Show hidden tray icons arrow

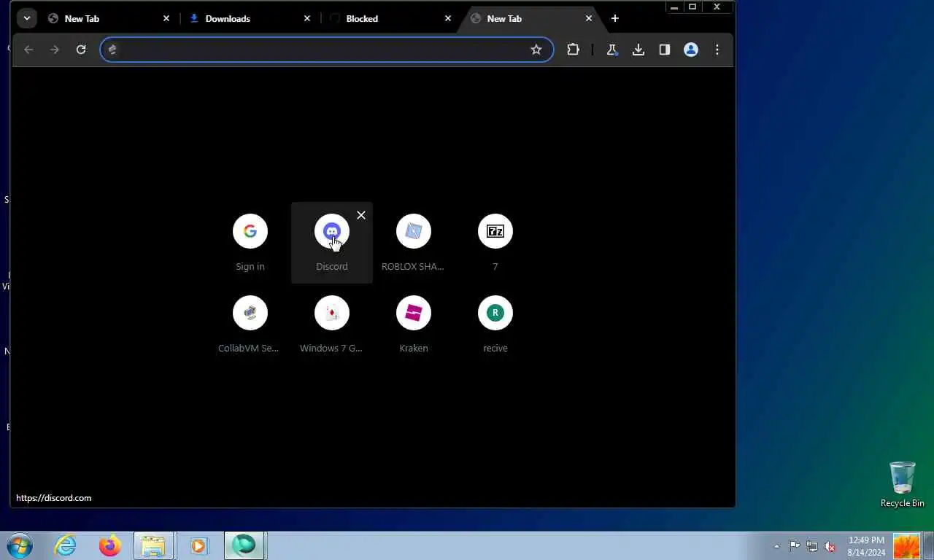pyautogui.click(x=776, y=546)
